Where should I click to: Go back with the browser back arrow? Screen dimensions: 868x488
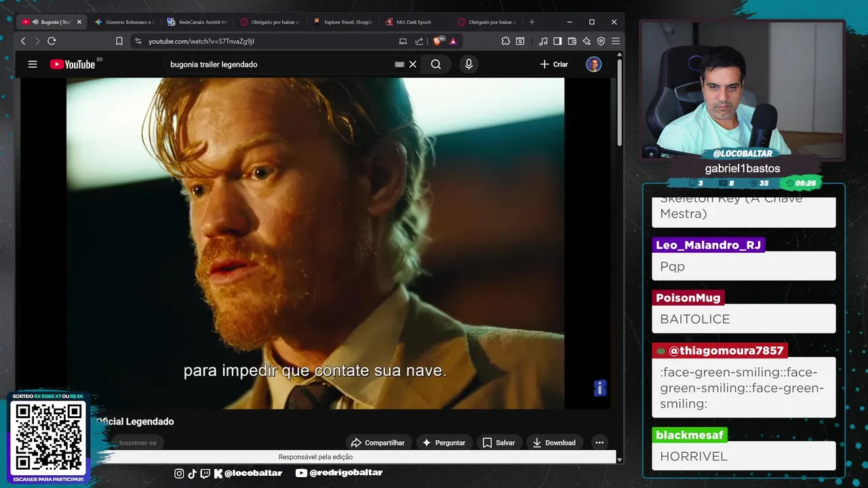[x=23, y=41]
